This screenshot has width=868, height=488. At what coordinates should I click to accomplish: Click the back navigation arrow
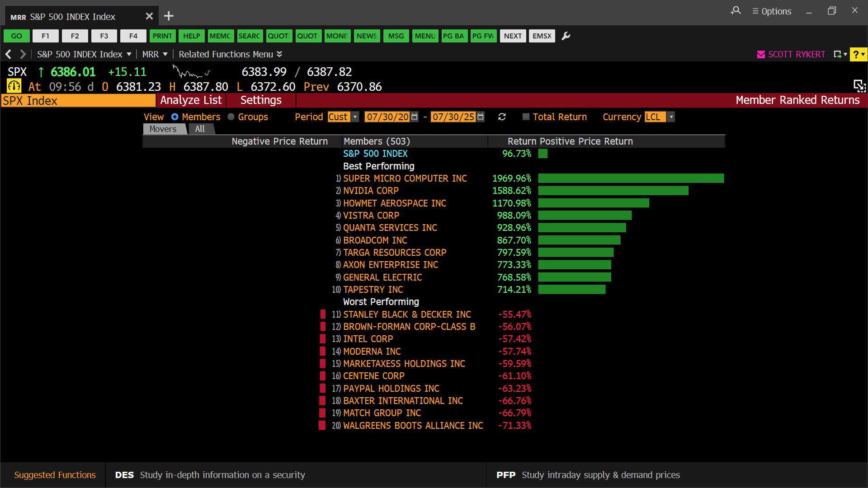pos(8,54)
